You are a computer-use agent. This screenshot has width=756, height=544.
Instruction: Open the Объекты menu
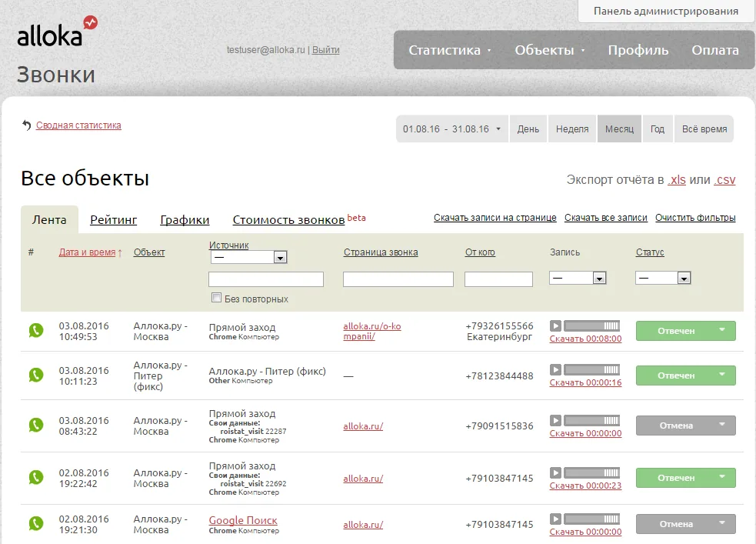pyautogui.click(x=549, y=50)
